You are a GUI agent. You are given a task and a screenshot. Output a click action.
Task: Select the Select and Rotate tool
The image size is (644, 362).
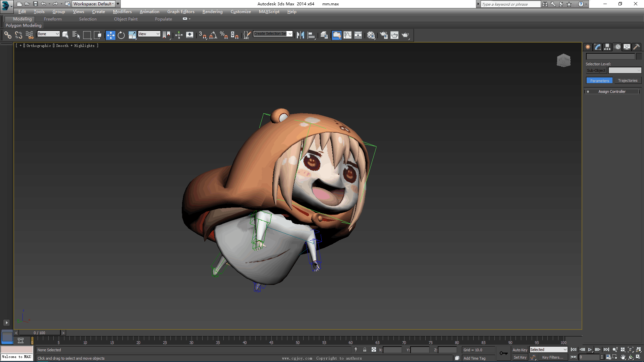tap(121, 35)
